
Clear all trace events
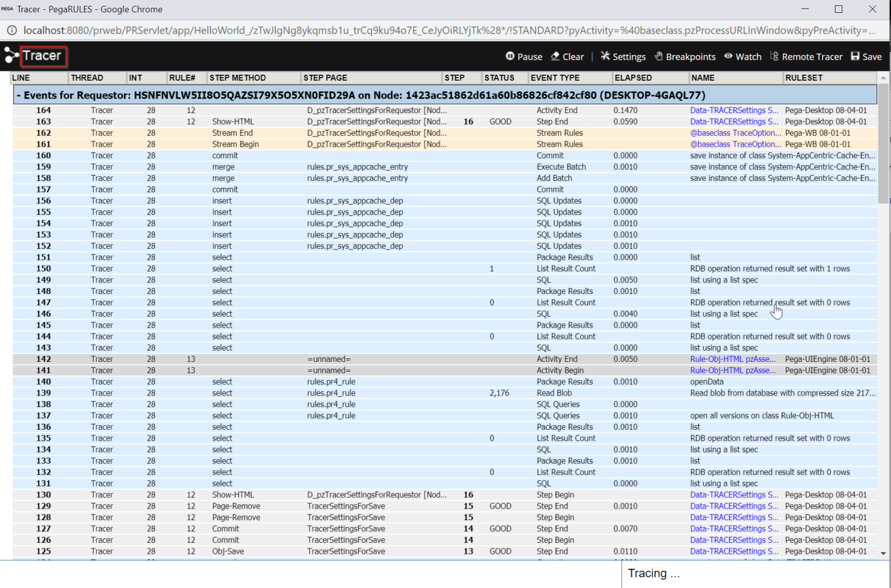coord(567,56)
